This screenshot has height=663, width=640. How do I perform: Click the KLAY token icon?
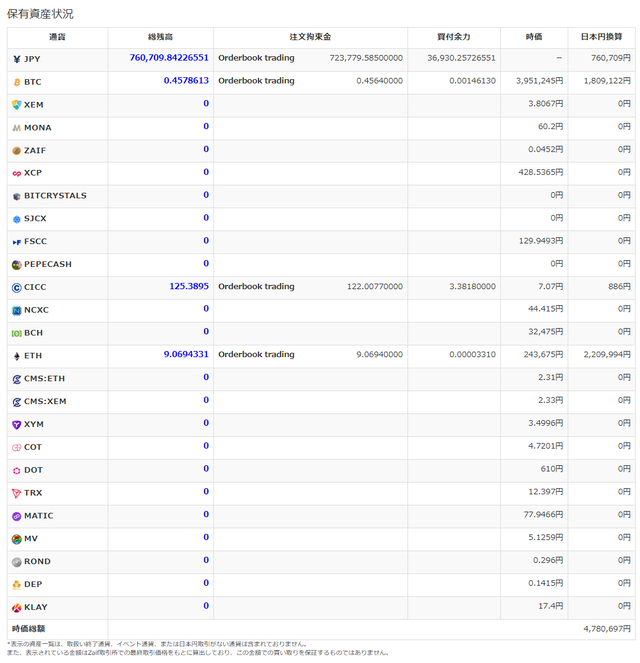tap(16, 607)
